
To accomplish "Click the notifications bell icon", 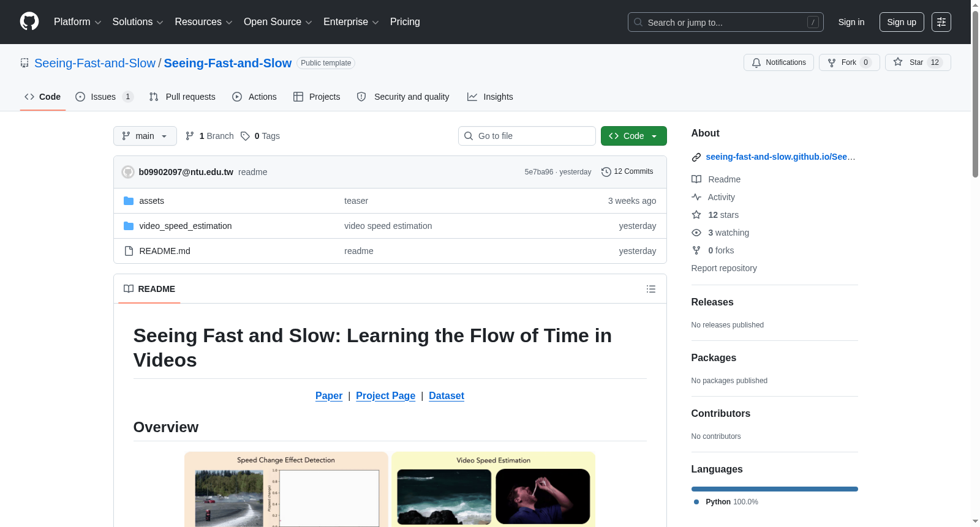I will coord(756,62).
